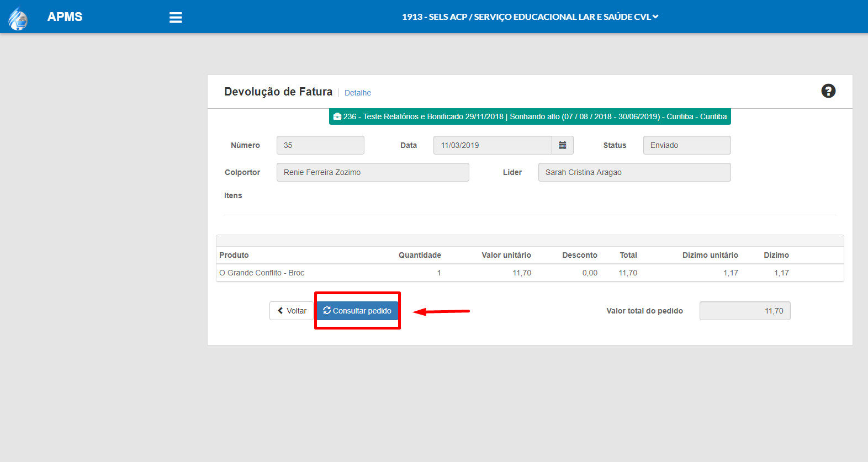This screenshot has height=462, width=868.
Task: Click the Dízimo unitário column header
Action: click(710, 255)
